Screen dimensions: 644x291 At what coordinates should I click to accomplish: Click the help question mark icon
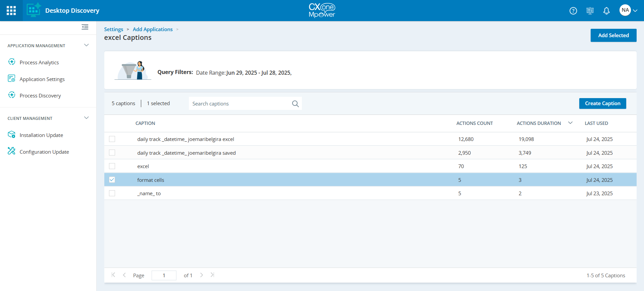click(x=573, y=11)
